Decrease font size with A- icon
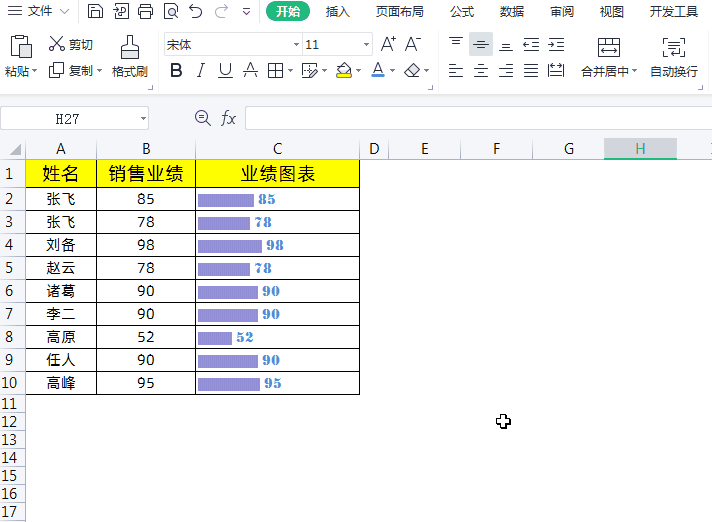 coord(413,44)
